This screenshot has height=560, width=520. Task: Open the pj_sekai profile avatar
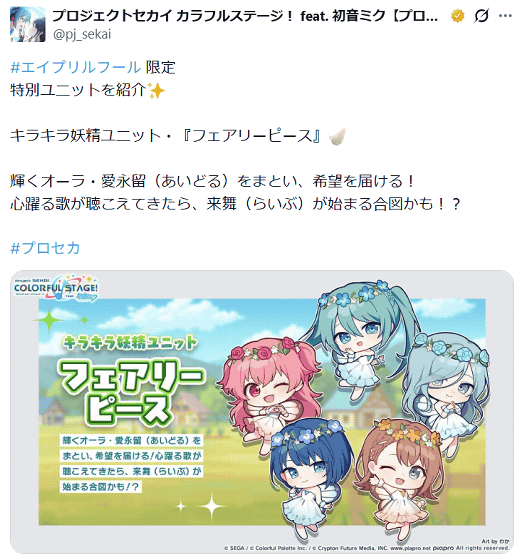pyautogui.click(x=28, y=24)
